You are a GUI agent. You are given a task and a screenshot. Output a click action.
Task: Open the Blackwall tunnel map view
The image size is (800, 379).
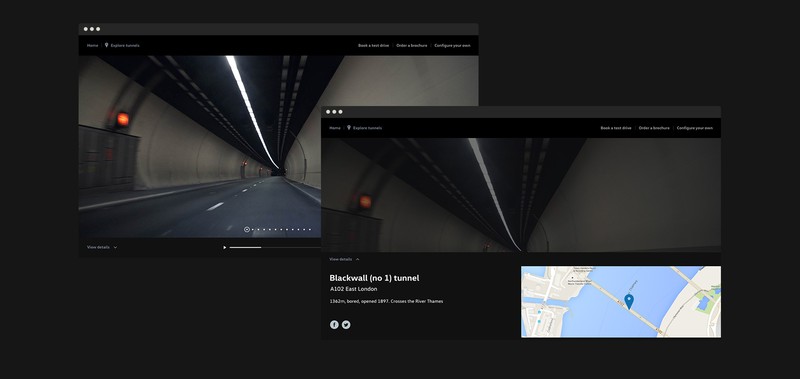621,301
